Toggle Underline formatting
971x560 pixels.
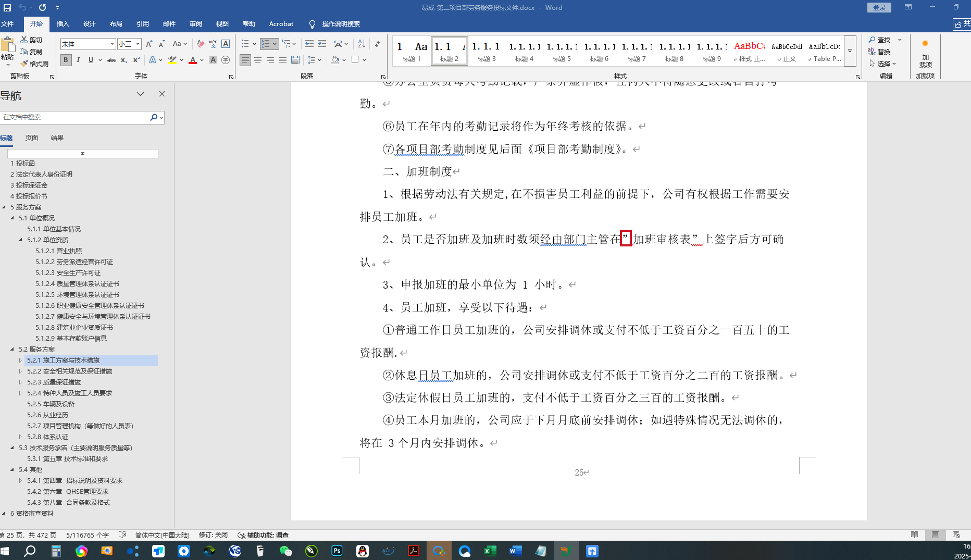point(91,60)
